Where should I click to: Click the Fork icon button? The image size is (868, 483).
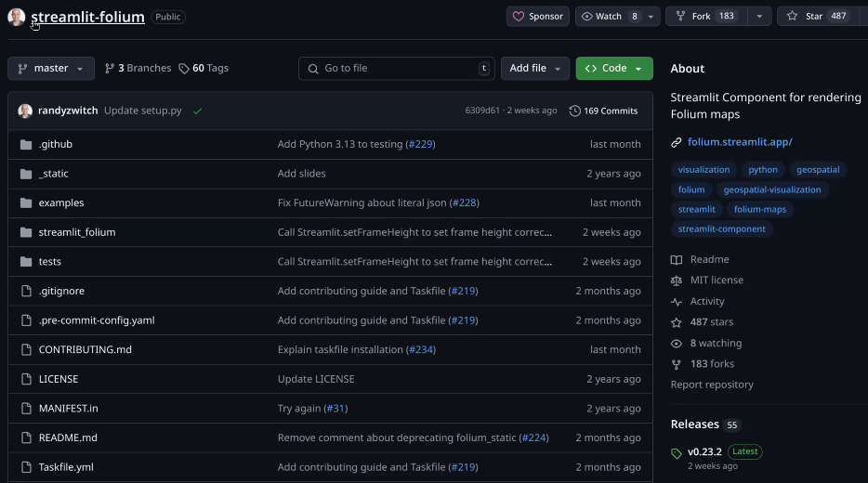tap(681, 16)
